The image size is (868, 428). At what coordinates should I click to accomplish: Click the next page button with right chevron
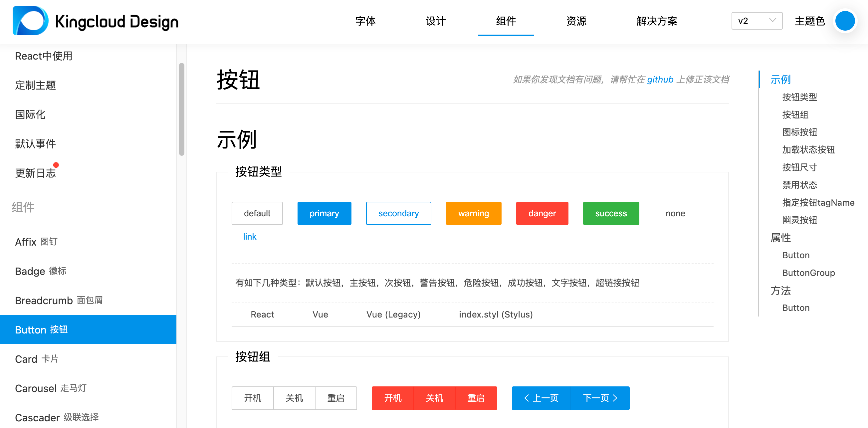coord(600,398)
